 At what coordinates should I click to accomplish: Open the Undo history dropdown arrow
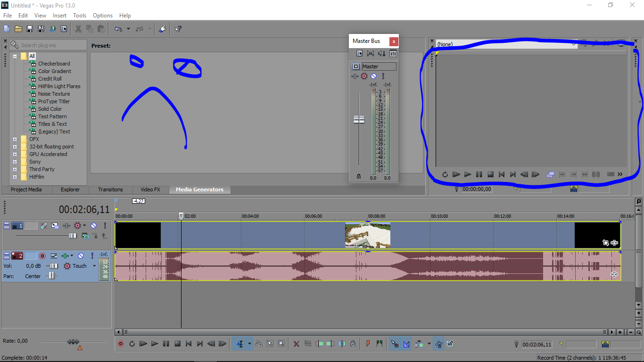tap(128, 29)
